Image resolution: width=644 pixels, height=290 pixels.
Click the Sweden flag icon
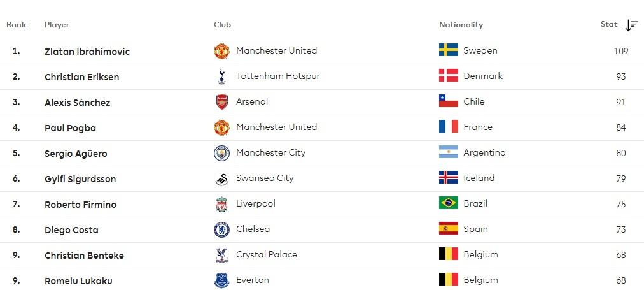click(448, 50)
